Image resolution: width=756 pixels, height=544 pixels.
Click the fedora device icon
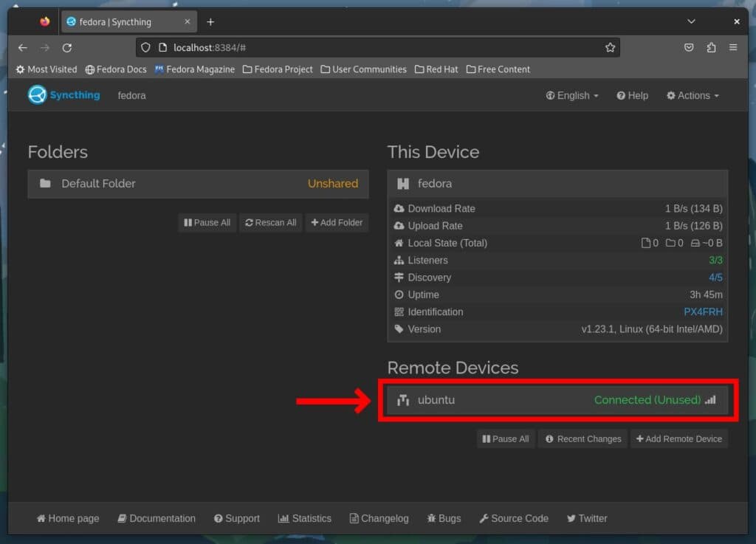click(x=403, y=184)
